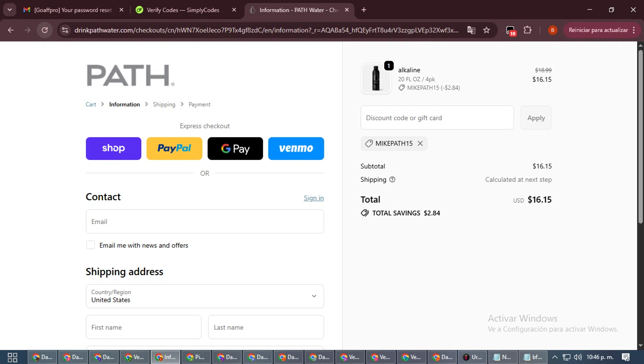Switch to the Pi... Chrome taskbar window

coord(196,357)
